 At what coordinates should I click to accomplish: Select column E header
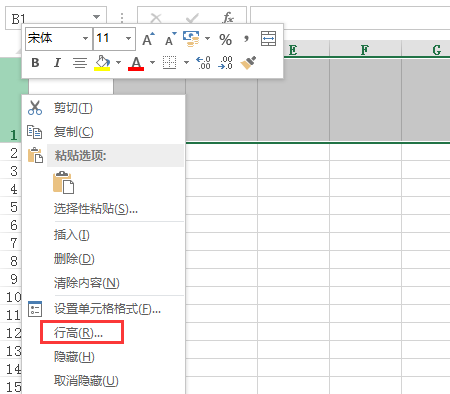(293, 50)
